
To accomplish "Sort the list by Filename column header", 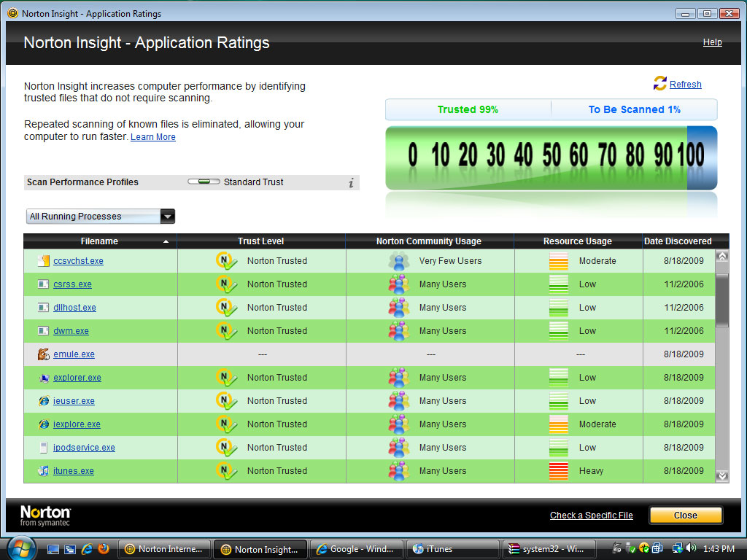I will (x=100, y=241).
